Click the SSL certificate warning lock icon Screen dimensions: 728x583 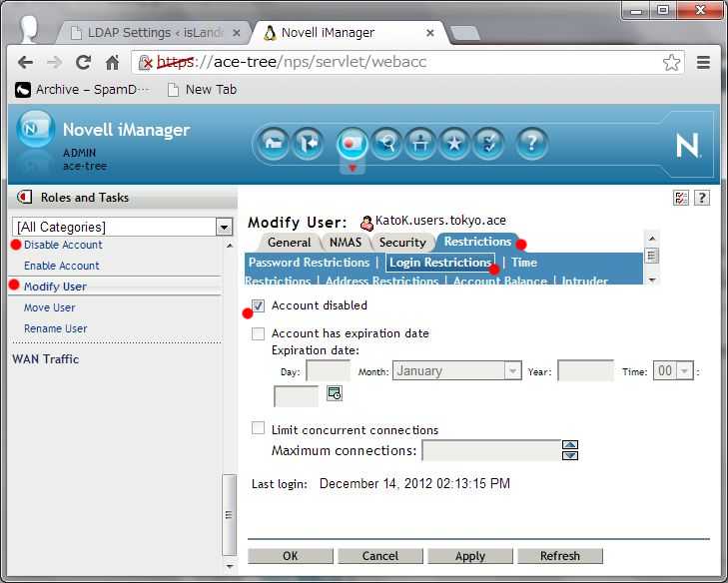coord(146,63)
